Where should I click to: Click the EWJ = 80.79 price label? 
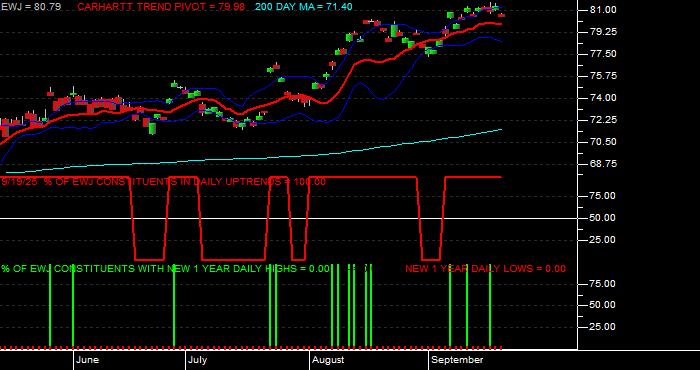coord(32,7)
